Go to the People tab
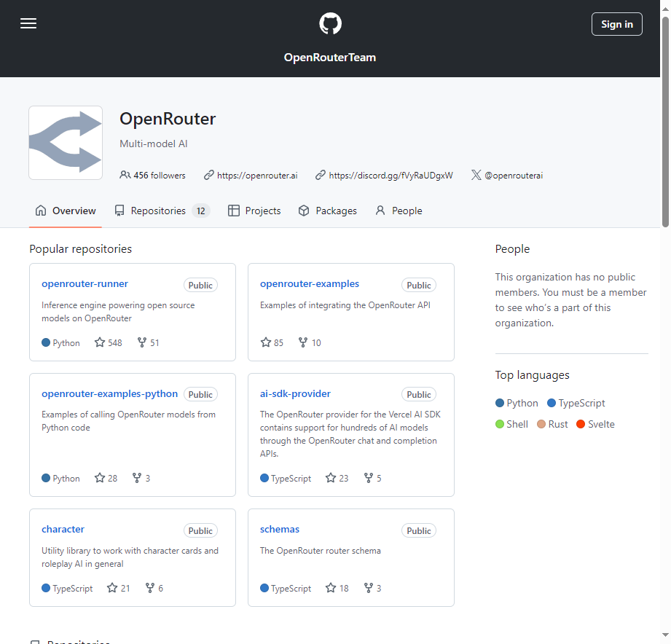 point(399,211)
